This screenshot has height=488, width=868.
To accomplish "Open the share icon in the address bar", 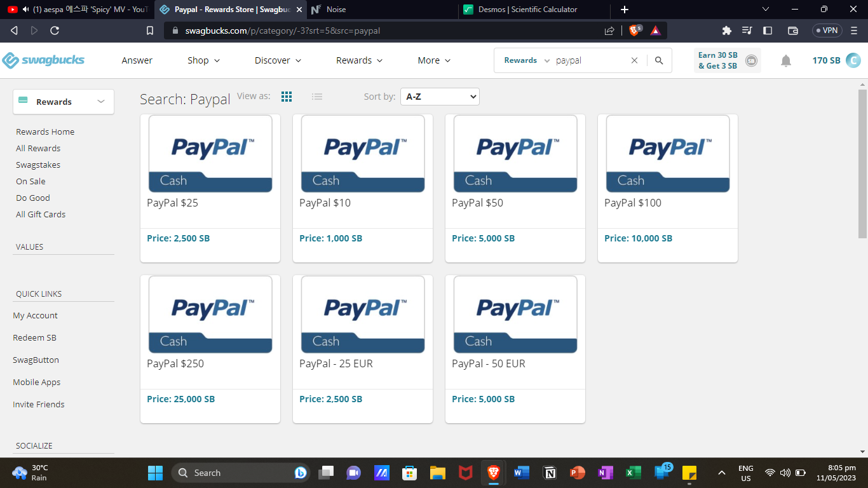I will click(x=609, y=30).
